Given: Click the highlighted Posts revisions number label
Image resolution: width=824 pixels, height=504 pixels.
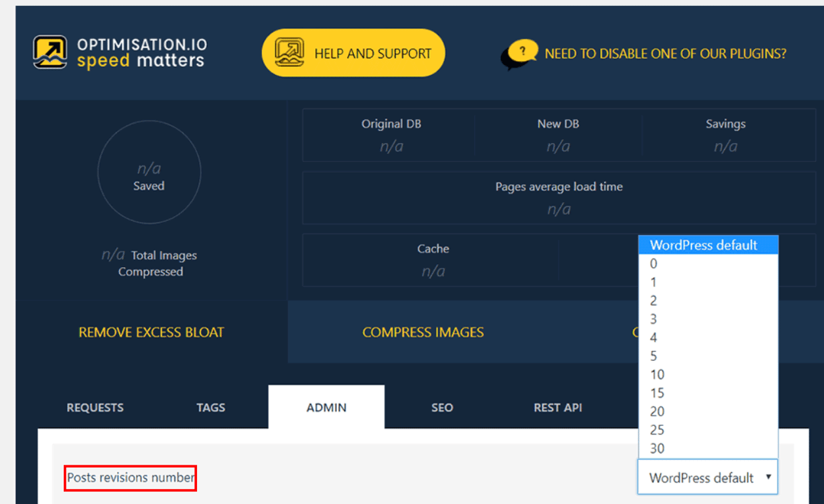Looking at the screenshot, I should tap(129, 478).
